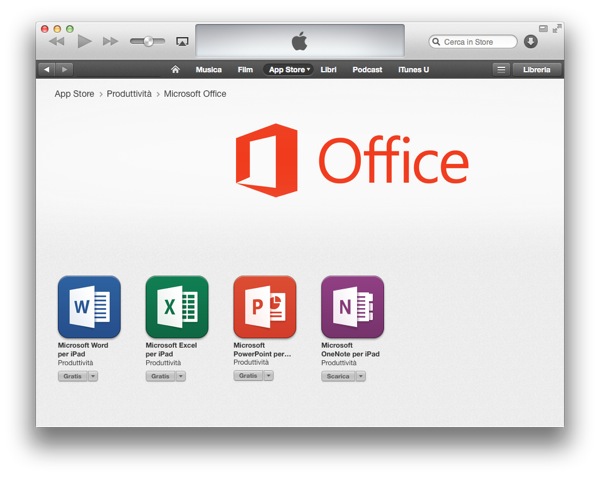Click Produttività category under PowerPoint
The height and width of the screenshot is (477, 600).
251,362
